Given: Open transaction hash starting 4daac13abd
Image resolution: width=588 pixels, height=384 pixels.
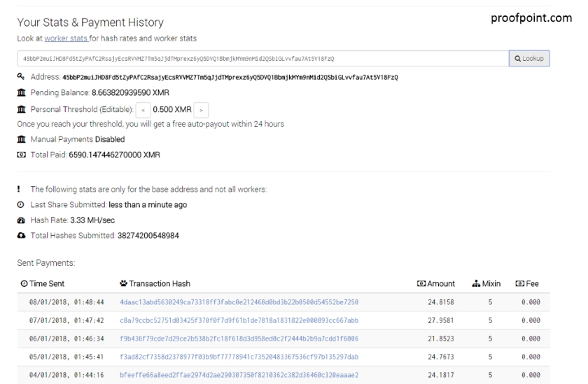Looking at the screenshot, I should (x=239, y=302).
